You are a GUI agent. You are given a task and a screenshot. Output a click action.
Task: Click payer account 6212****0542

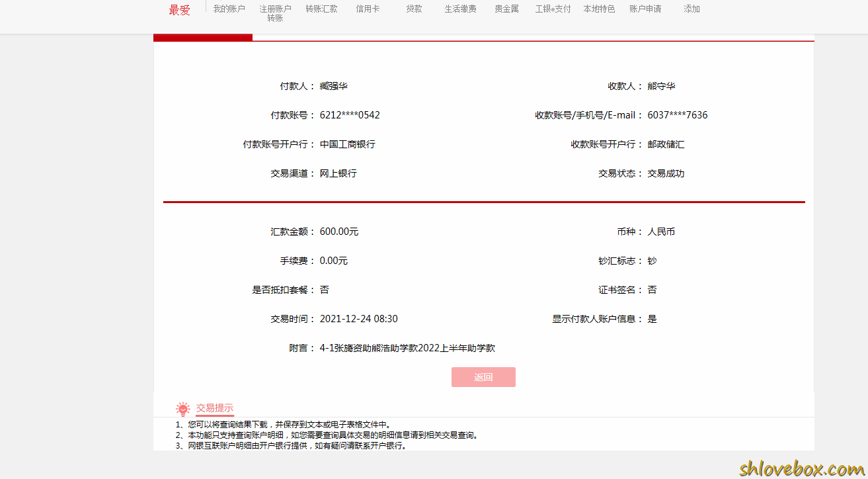coord(350,115)
